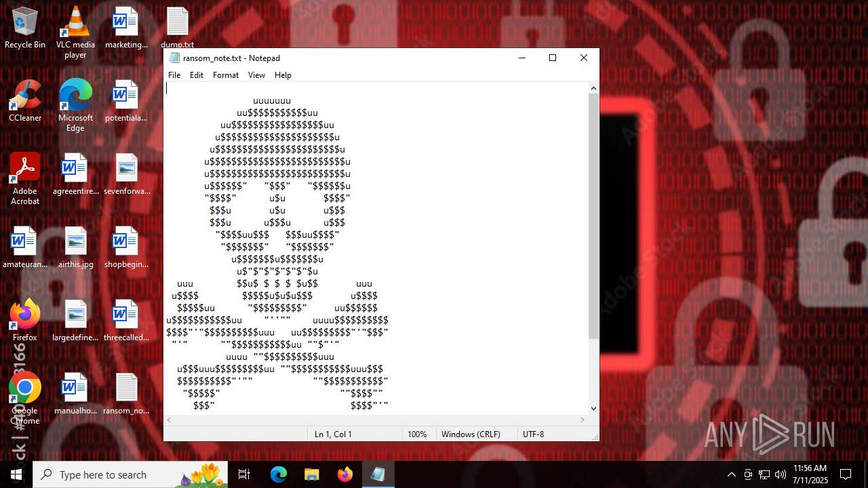Click the taskbar search box
868x488 pixels.
(x=130, y=474)
